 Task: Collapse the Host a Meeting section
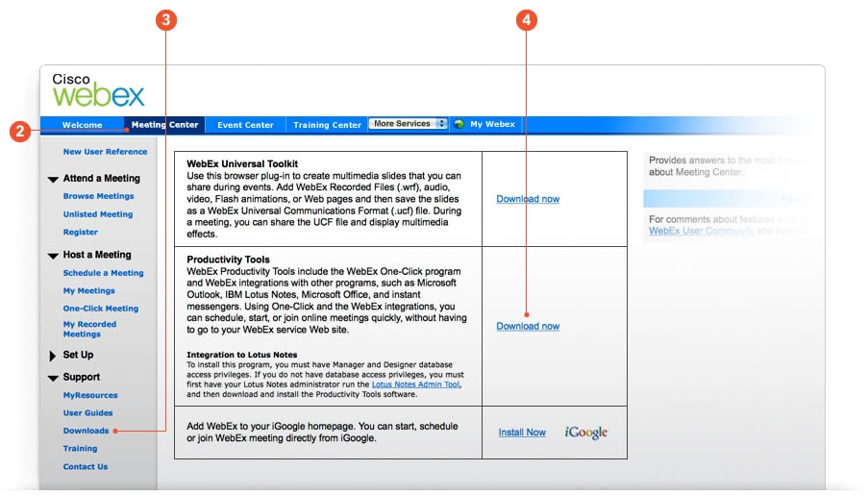53,256
